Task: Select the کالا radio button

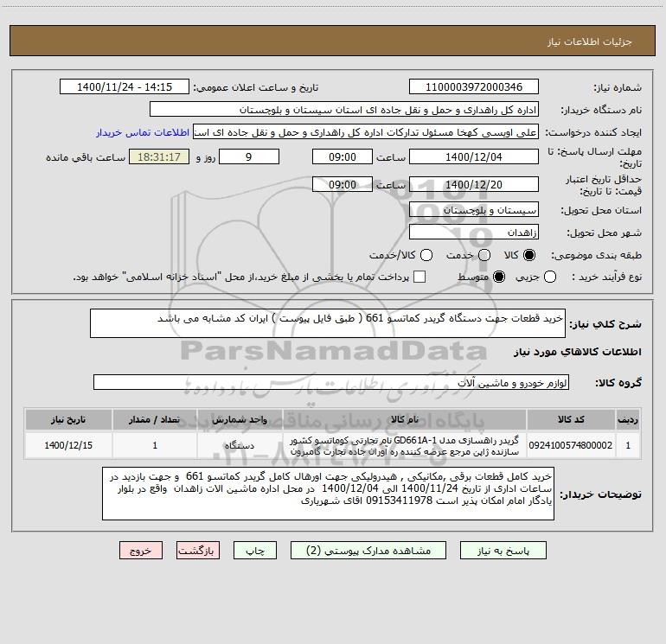Action: coord(529,255)
